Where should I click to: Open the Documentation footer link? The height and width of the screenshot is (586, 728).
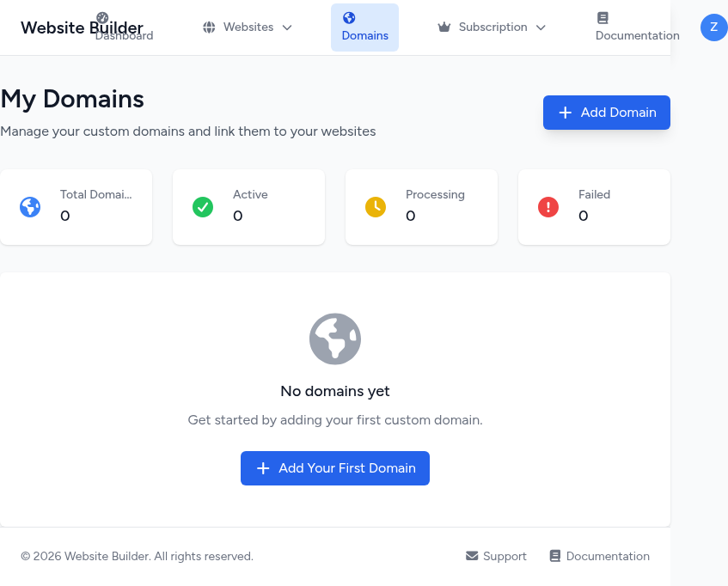tap(608, 556)
